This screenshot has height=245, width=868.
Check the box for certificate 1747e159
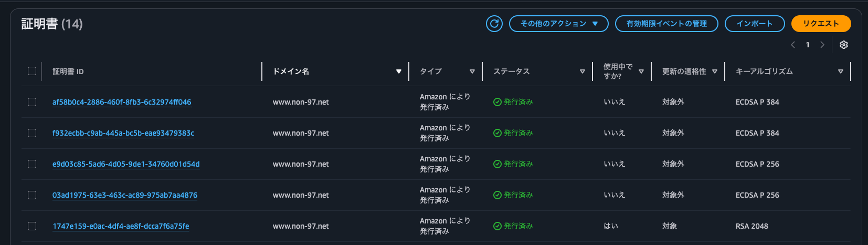coord(32,226)
